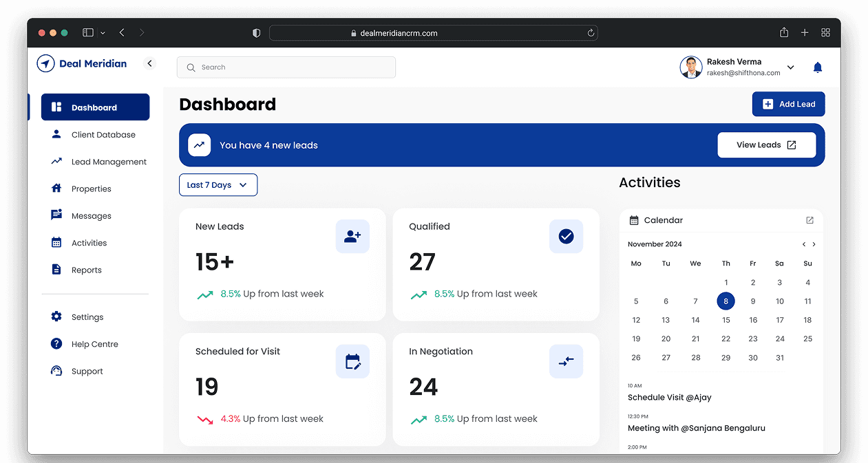Click the In Negotiation arrows icon
Screen dimensions: 868x463
point(566,361)
